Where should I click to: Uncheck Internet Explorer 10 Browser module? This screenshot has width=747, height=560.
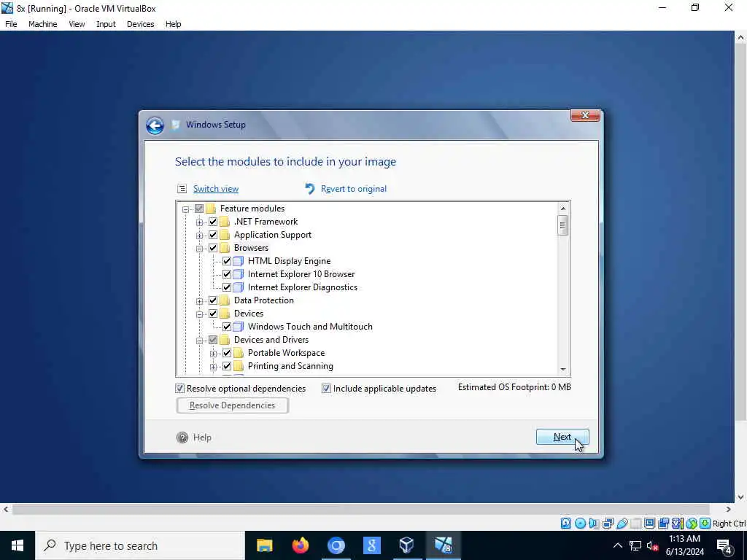point(227,274)
